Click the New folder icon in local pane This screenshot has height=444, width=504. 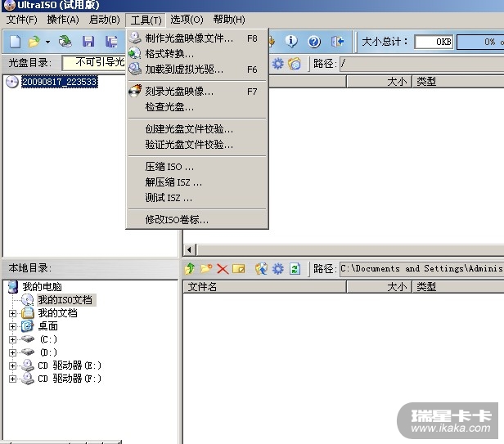tap(206, 268)
